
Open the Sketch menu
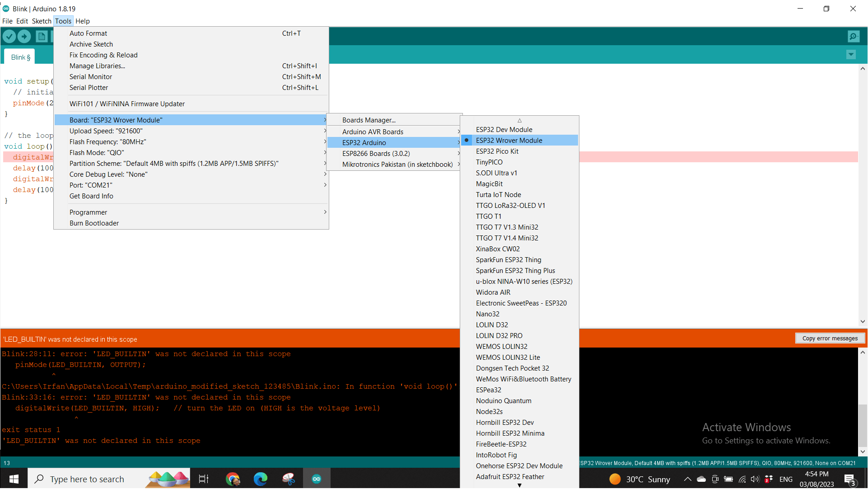pos(42,21)
